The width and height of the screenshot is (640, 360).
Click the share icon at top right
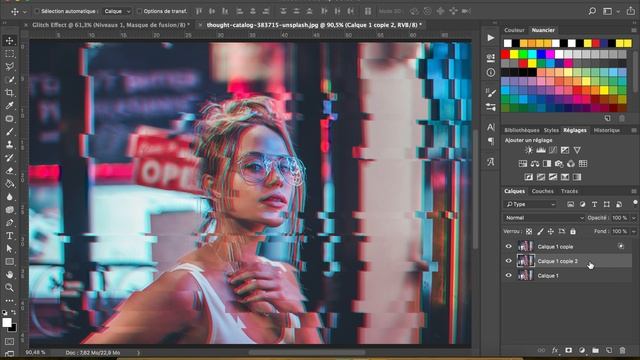[631, 11]
